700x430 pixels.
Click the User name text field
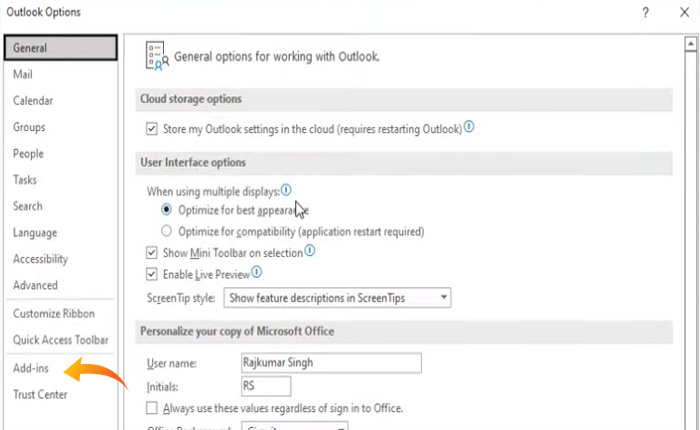pyautogui.click(x=330, y=362)
